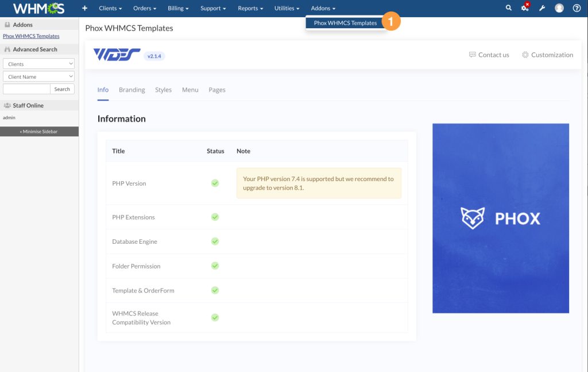The height and width of the screenshot is (372, 588).
Task: Click the green status check for PHP Version
Action: [215, 183]
